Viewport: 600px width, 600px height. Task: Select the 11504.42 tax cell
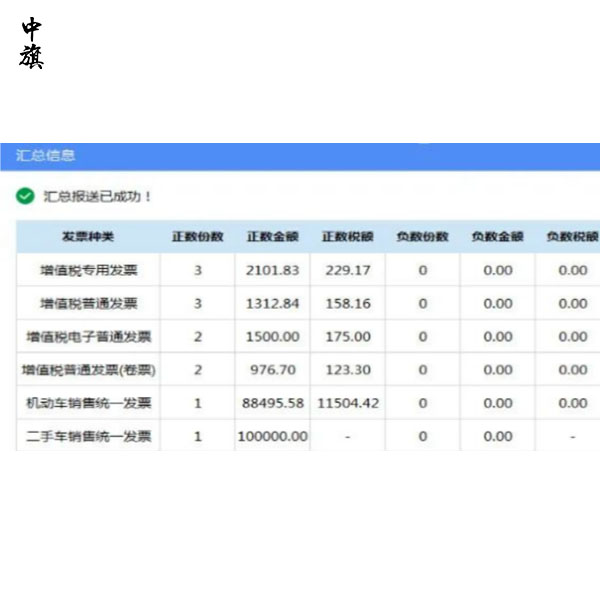click(x=347, y=403)
